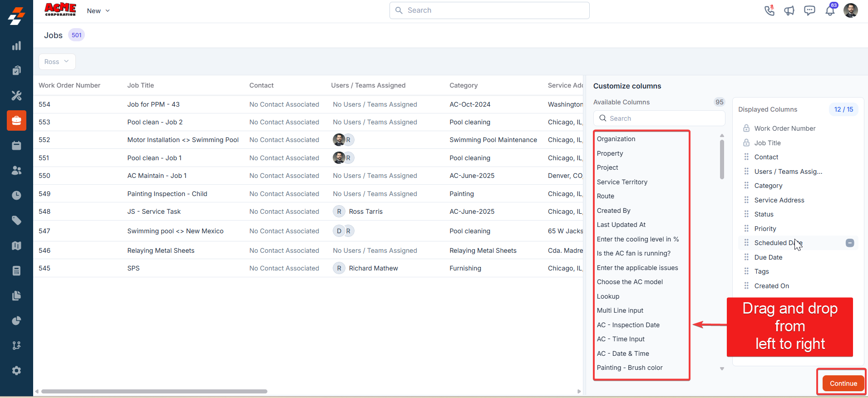Click the Work Order Number column header
868x398 pixels.
[x=69, y=85]
